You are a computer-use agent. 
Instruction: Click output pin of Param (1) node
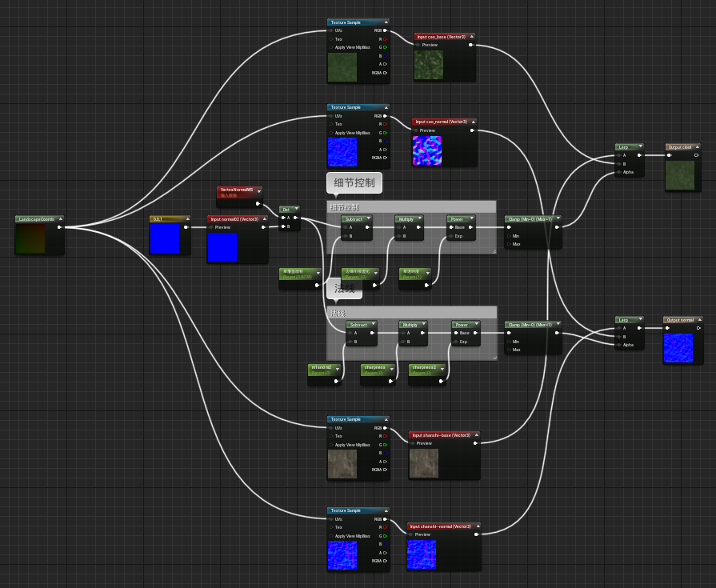click(426, 286)
